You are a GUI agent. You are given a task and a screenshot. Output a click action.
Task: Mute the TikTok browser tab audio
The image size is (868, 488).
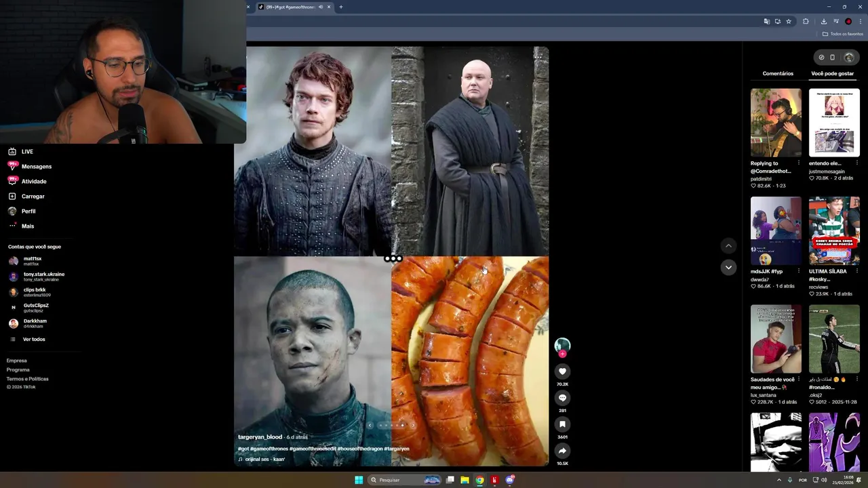click(x=320, y=7)
